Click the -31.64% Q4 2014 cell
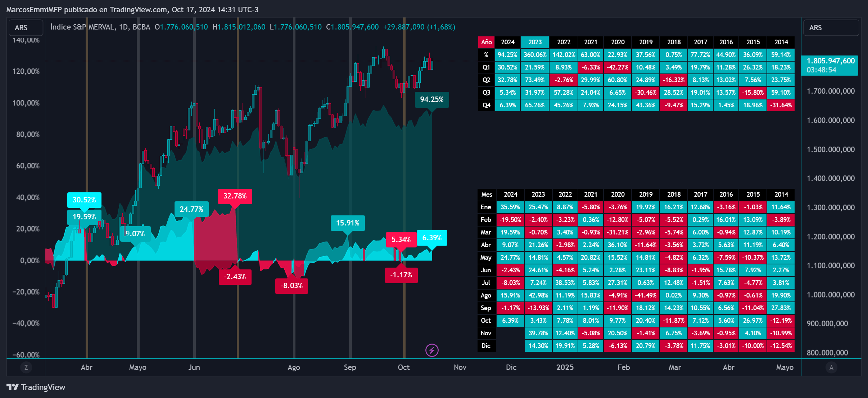 781,105
